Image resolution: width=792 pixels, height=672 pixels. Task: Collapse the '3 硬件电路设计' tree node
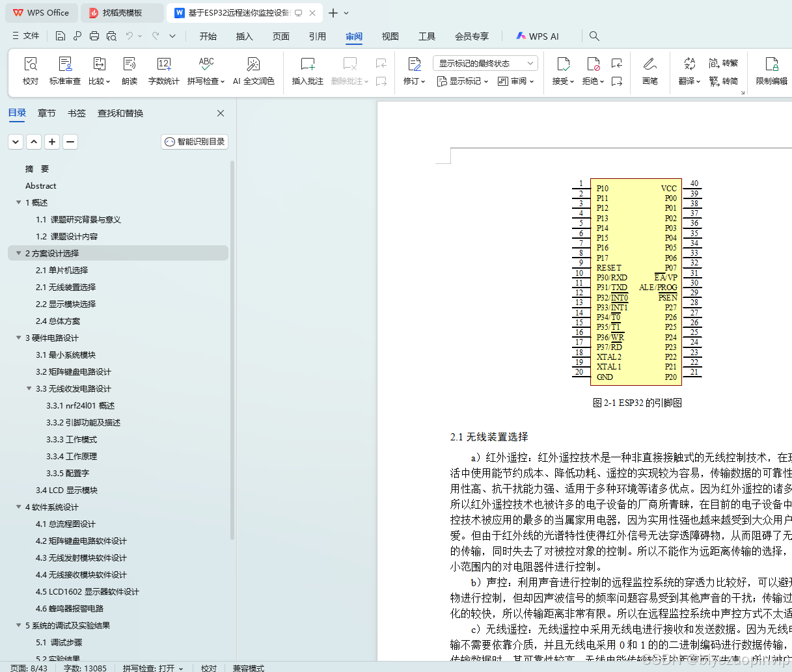(x=18, y=338)
